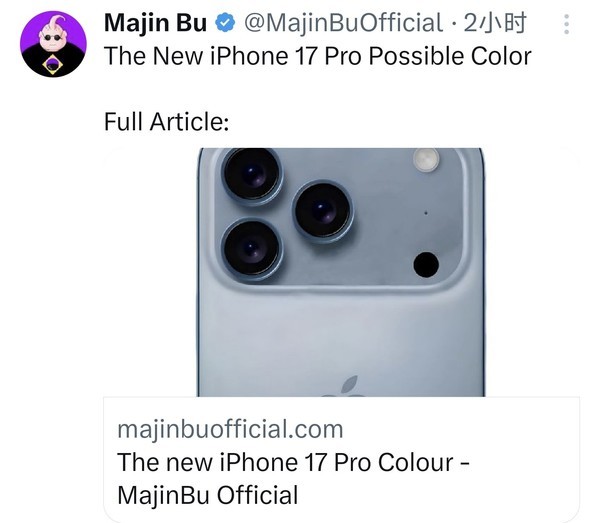Screen dimensions: 600x523
Task: Click the 2小时 timestamp
Action: pos(495,23)
